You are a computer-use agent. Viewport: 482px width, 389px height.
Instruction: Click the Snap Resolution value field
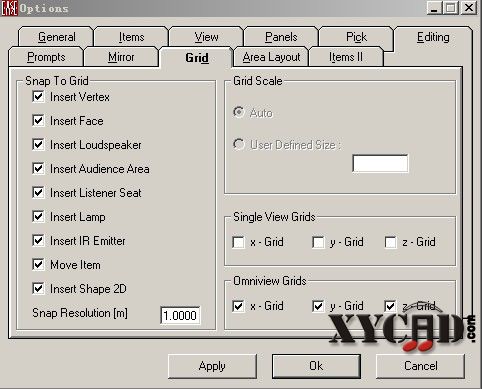point(180,315)
